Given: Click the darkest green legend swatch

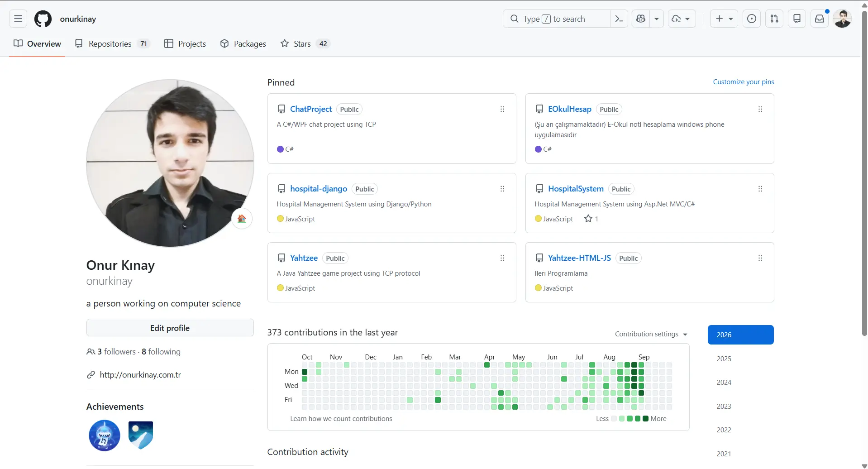Looking at the screenshot, I should pyautogui.click(x=645, y=419).
